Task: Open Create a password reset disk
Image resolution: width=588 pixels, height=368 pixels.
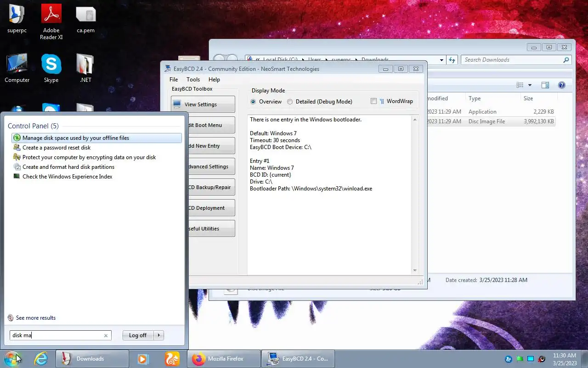Action: pos(96,148)
